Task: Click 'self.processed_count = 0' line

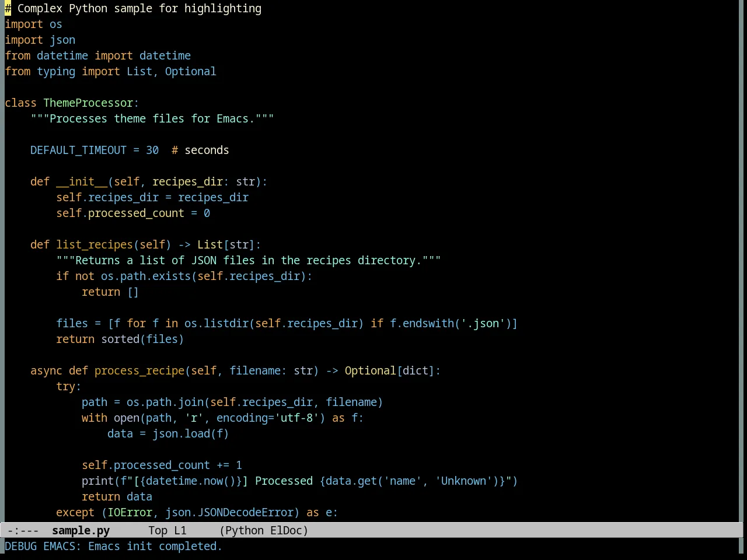Action: click(133, 213)
